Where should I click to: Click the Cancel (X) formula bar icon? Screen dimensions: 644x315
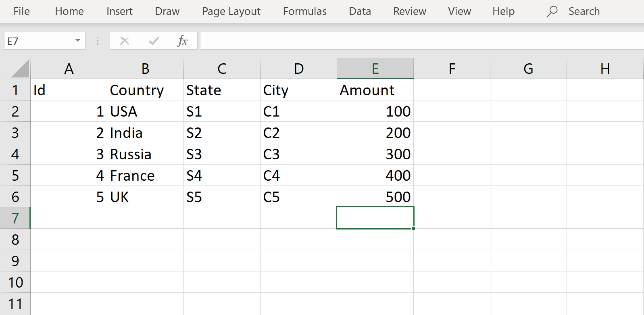click(x=125, y=41)
